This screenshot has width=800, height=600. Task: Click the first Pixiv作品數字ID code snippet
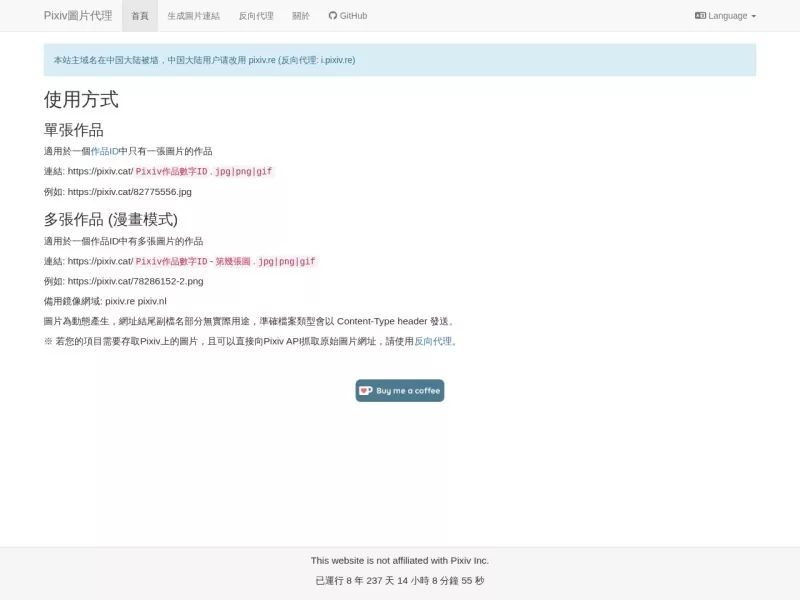[x=171, y=171]
